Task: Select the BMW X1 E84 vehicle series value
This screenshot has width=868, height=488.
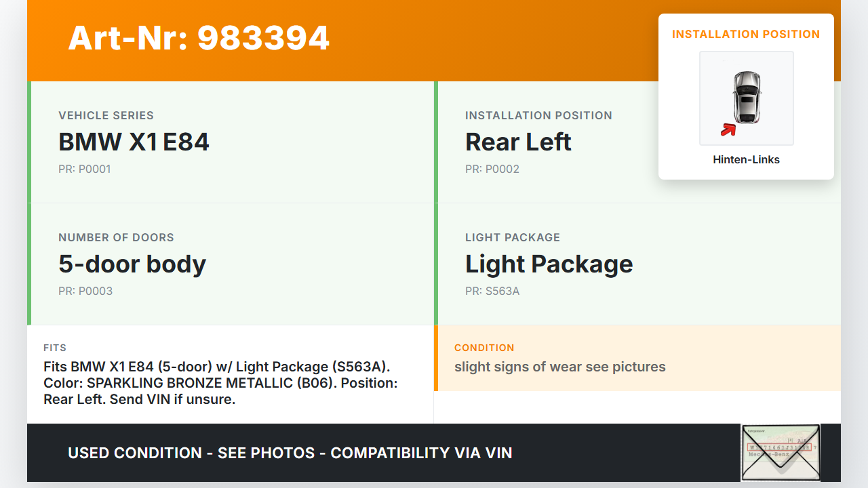Action: coord(134,142)
